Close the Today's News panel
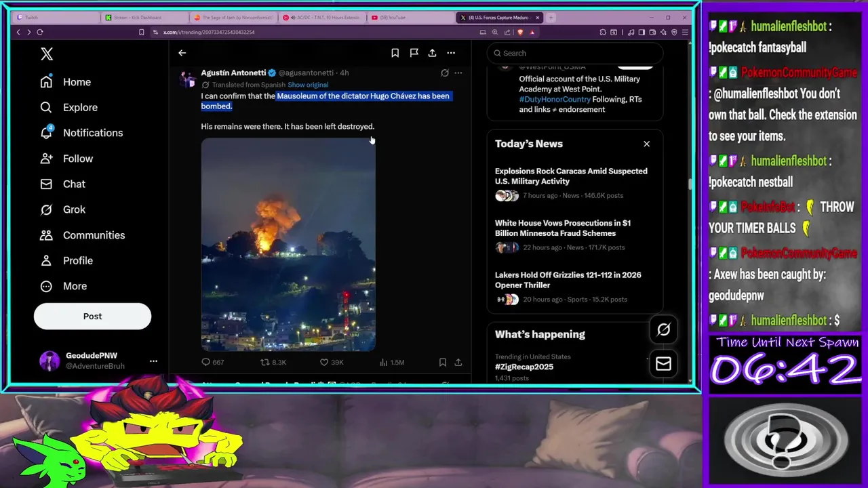The width and height of the screenshot is (868, 488). (646, 144)
